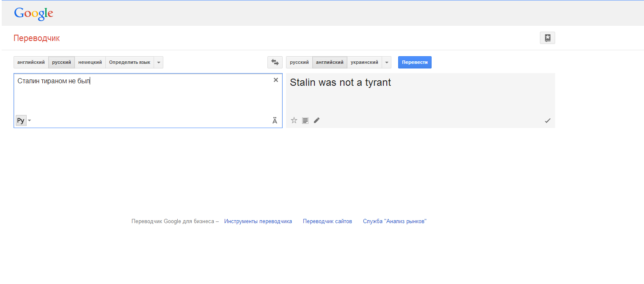Click the Google logo
The image size is (644, 284).
click(33, 13)
